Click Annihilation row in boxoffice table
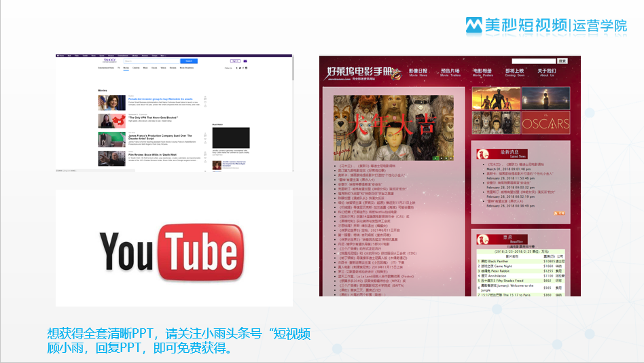Screen dimensions: 644x363 click(521, 276)
